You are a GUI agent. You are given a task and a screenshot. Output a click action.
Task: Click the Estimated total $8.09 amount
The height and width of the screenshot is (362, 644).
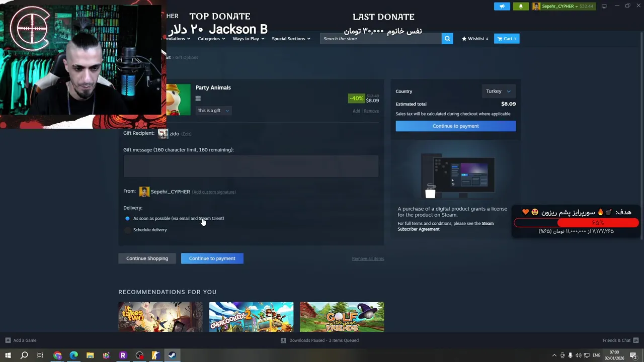508,104
